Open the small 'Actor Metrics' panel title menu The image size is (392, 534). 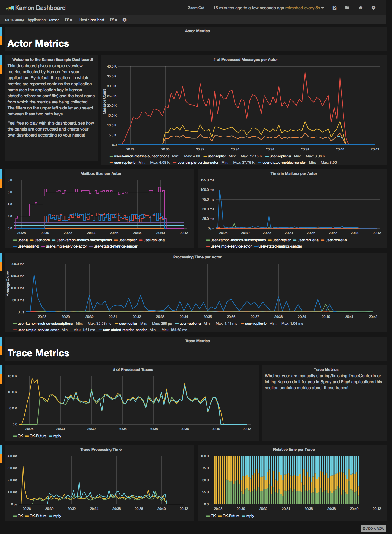197,31
